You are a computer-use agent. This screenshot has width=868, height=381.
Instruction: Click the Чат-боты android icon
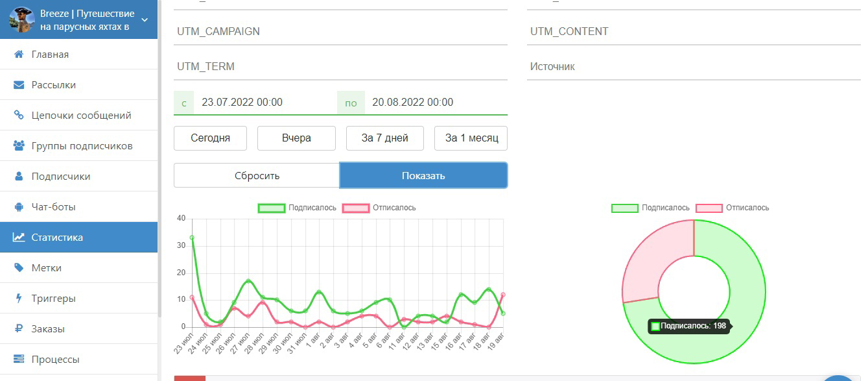pyautogui.click(x=19, y=207)
